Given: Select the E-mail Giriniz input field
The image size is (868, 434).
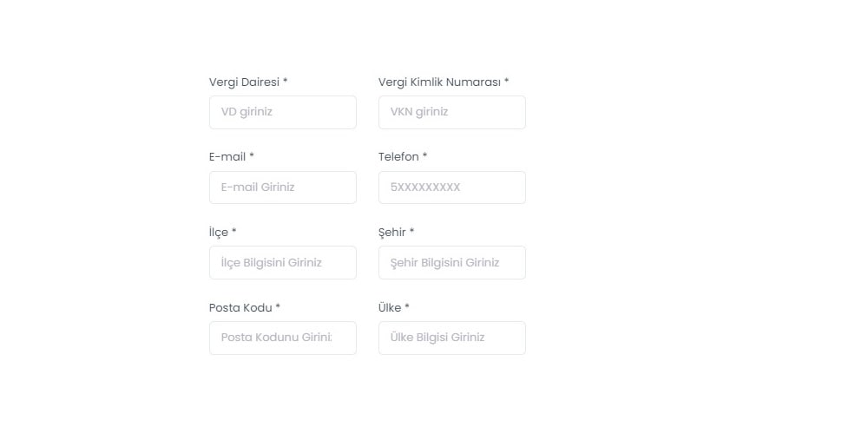Looking at the screenshot, I should 283,187.
